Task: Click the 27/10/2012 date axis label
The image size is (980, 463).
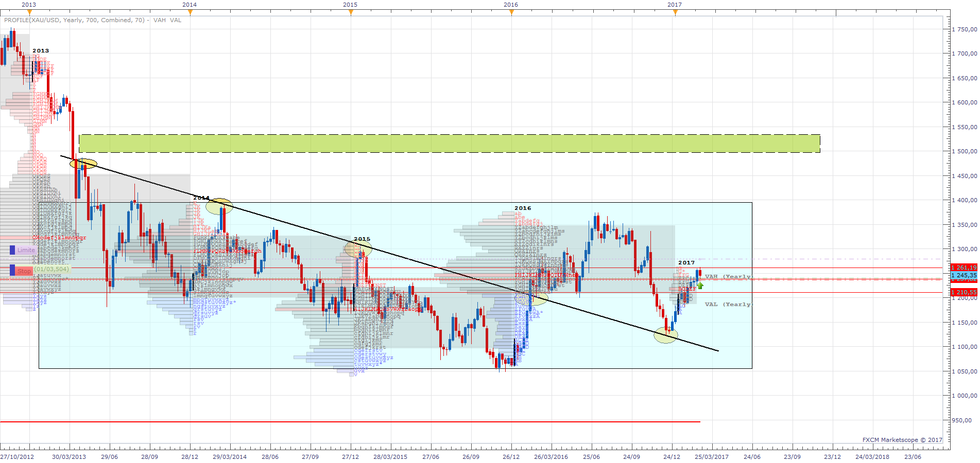Action: [x=17, y=457]
